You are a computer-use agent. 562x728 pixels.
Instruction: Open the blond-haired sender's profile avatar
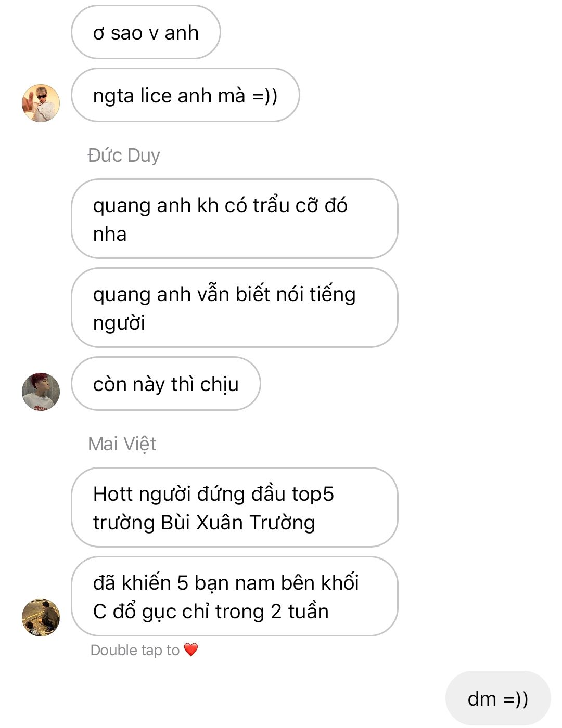pyautogui.click(x=41, y=103)
